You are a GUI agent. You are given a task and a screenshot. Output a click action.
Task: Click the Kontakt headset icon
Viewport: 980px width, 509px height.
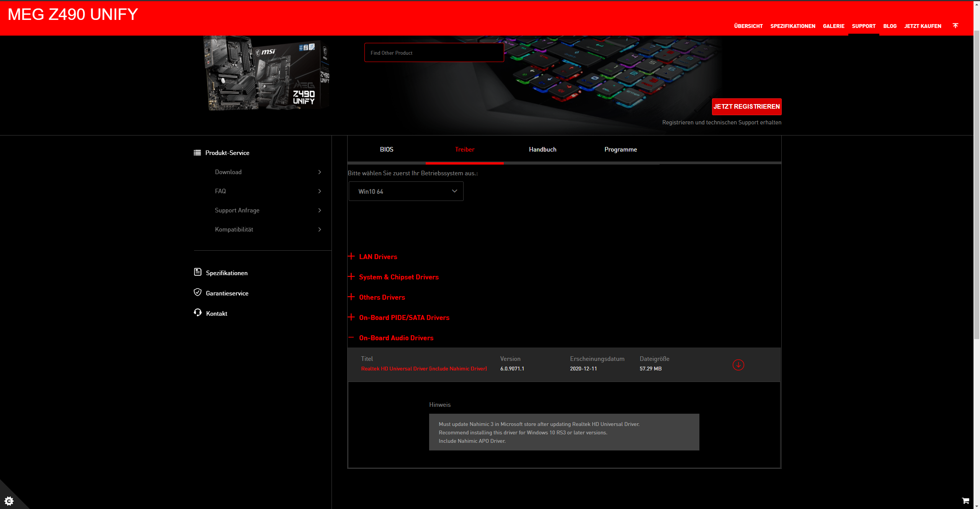coord(198,313)
